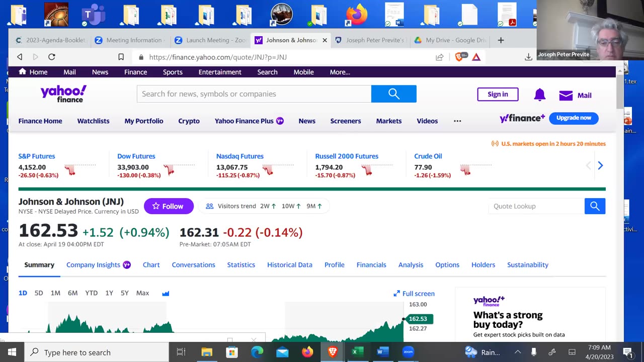Switch to the Chart tab
The width and height of the screenshot is (644, 362).
[x=151, y=265]
